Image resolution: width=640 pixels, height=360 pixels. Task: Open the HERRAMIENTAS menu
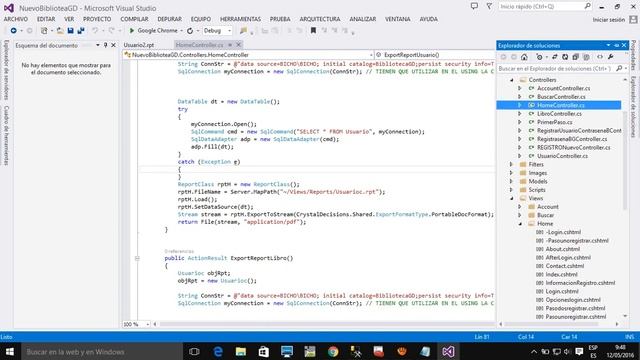point(240,19)
